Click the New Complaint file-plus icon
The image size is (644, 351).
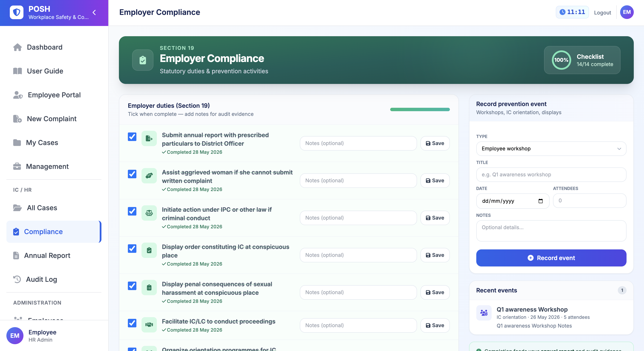click(x=17, y=119)
